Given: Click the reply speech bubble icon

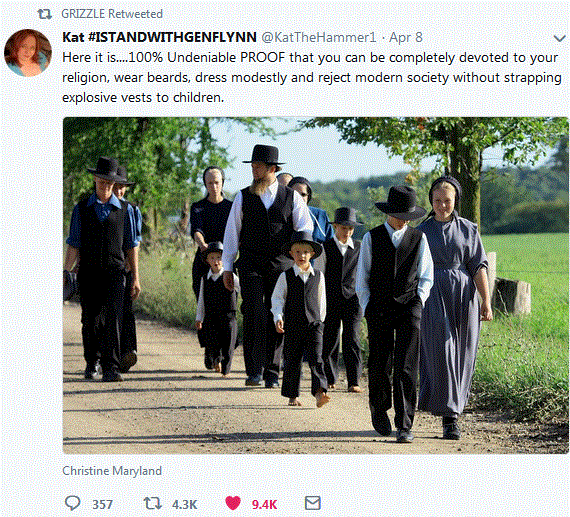Looking at the screenshot, I should click(72, 503).
